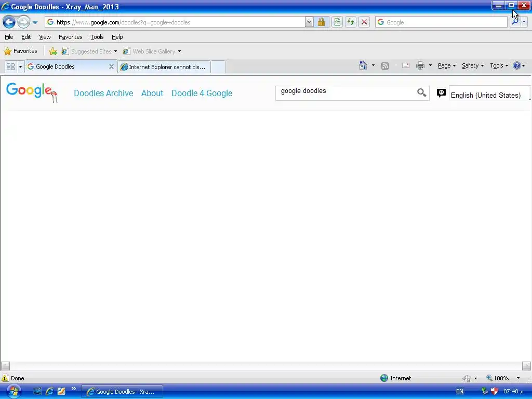The height and width of the screenshot is (399, 532).
Task: Click the doodles search magnifier icon
Action: click(421, 92)
